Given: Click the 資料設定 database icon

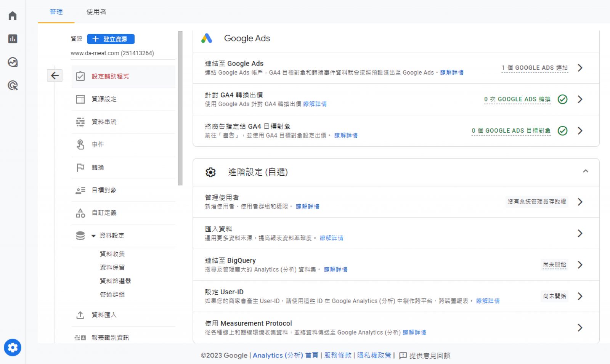Looking at the screenshot, I should [80, 236].
